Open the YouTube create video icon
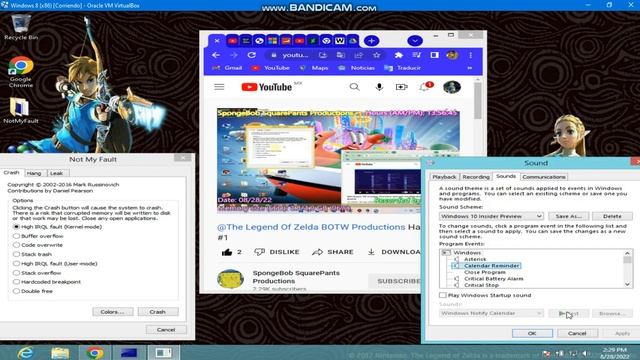640x360 pixels. [x=401, y=87]
